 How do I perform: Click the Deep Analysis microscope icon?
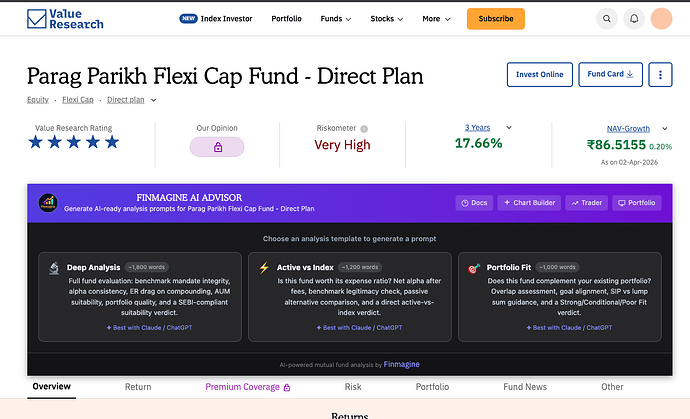(54, 268)
